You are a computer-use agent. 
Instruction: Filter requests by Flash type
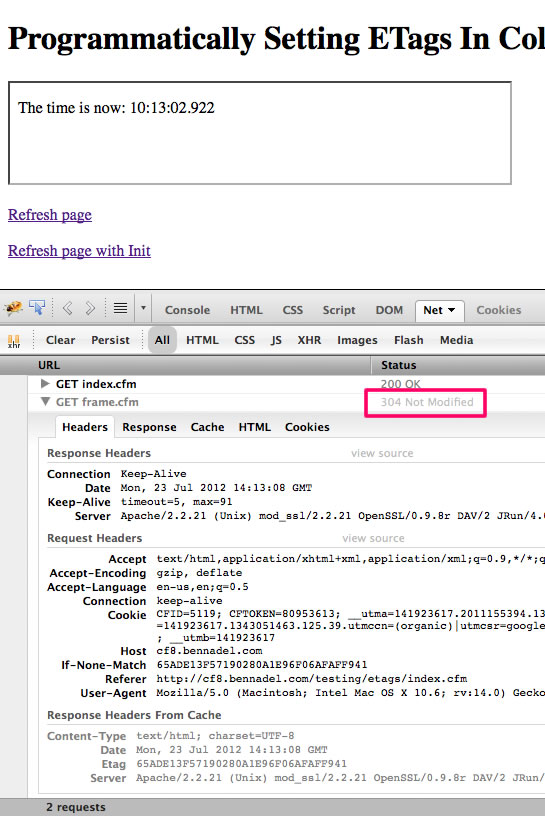409,340
